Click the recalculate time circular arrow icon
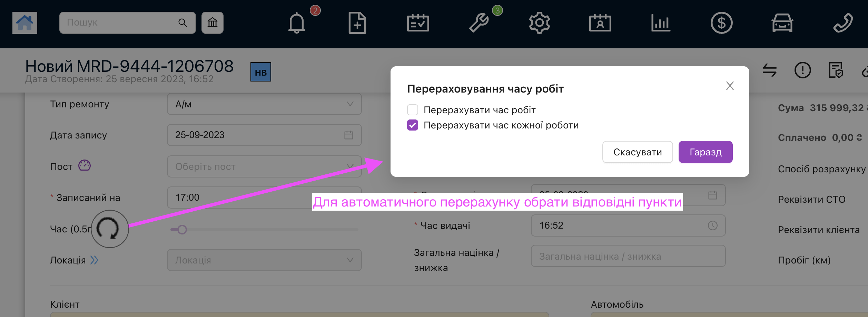This screenshot has height=317, width=868. pyautogui.click(x=109, y=229)
